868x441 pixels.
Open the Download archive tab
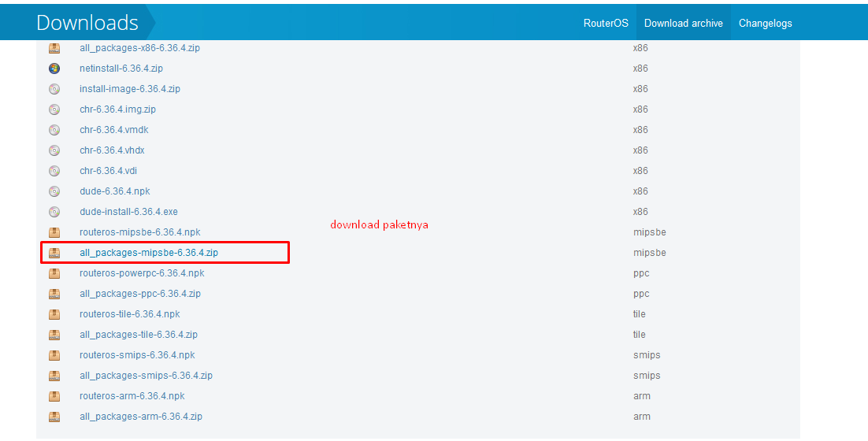point(684,24)
